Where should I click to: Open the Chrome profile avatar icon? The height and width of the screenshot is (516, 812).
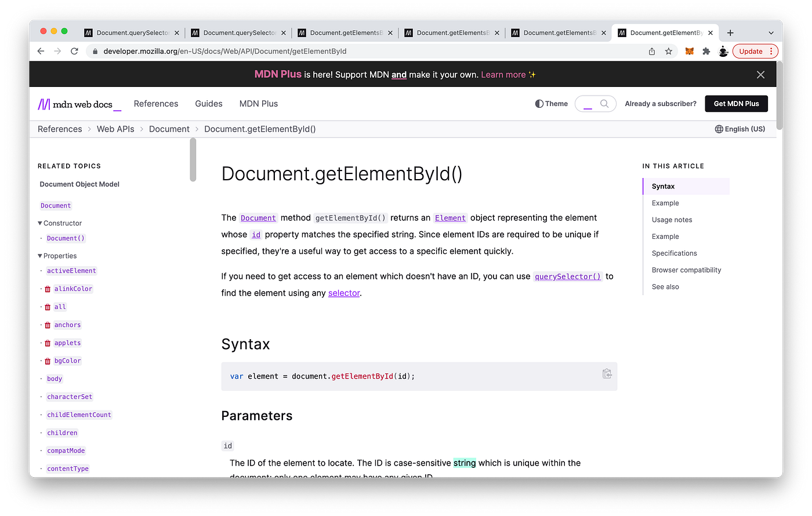point(723,51)
